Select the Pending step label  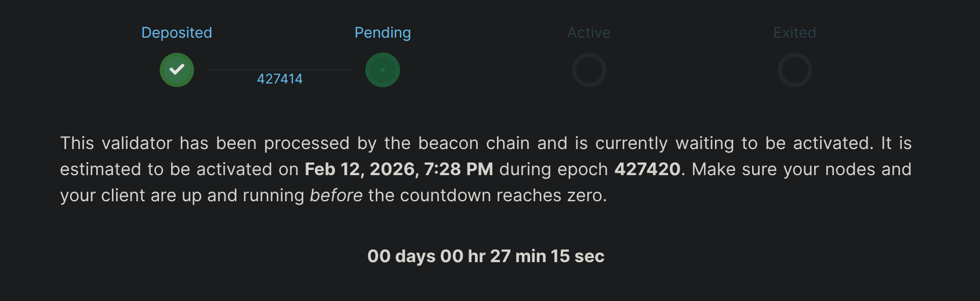tap(383, 33)
